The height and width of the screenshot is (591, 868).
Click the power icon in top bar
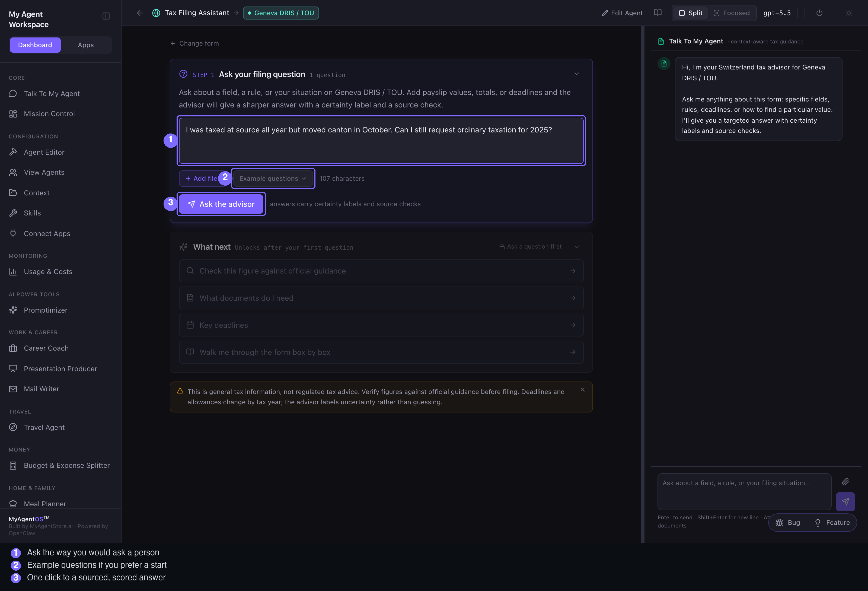click(819, 13)
